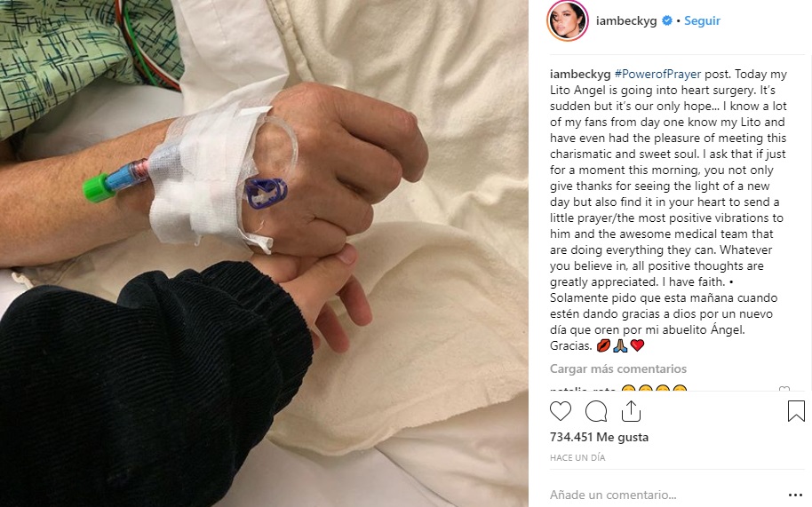The width and height of the screenshot is (812, 507).
Task: Click the hospital hands photo
Action: [x=264, y=254]
